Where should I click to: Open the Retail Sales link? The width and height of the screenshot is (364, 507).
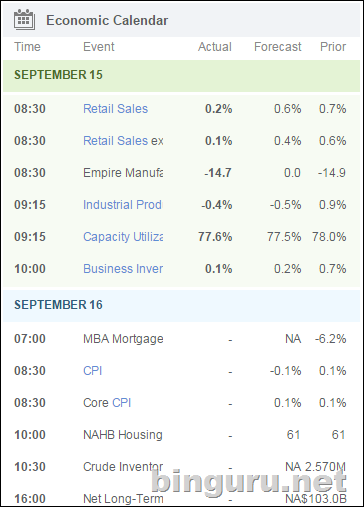pos(115,109)
